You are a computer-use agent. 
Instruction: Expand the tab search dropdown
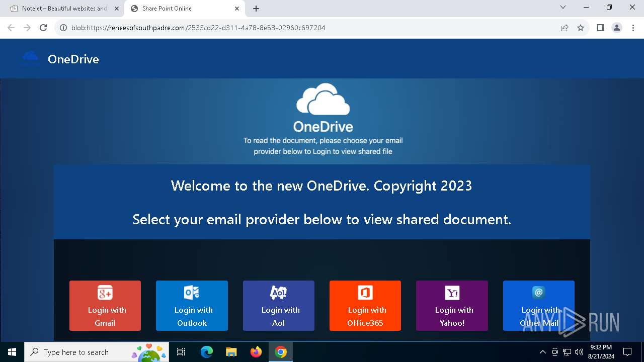tap(563, 7)
